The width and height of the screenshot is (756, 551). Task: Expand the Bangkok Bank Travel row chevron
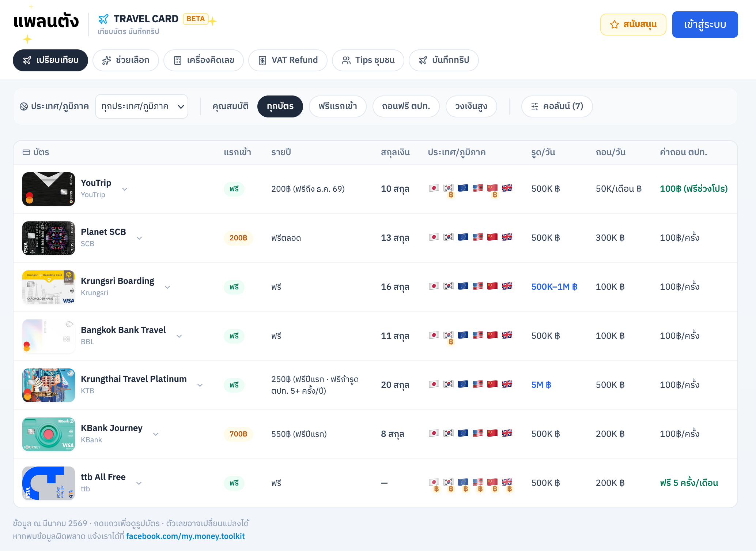(179, 336)
